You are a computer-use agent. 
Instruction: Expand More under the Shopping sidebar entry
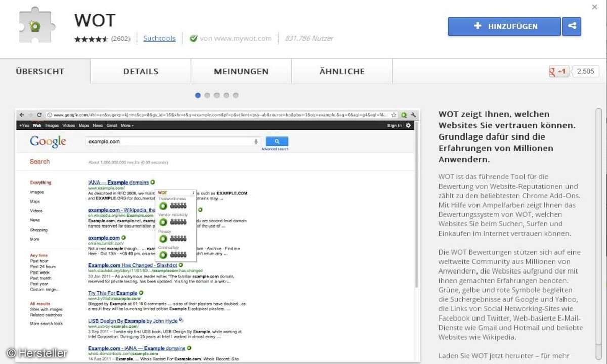point(34,239)
